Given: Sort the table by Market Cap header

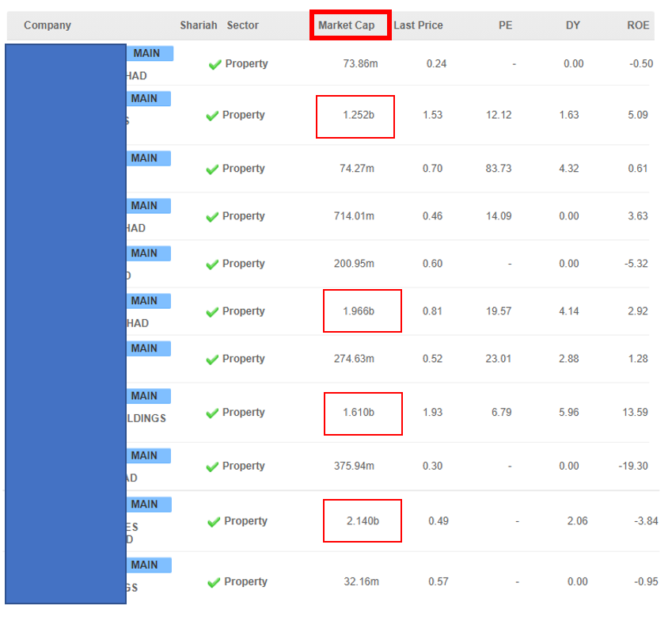Looking at the screenshot, I should 347,25.
